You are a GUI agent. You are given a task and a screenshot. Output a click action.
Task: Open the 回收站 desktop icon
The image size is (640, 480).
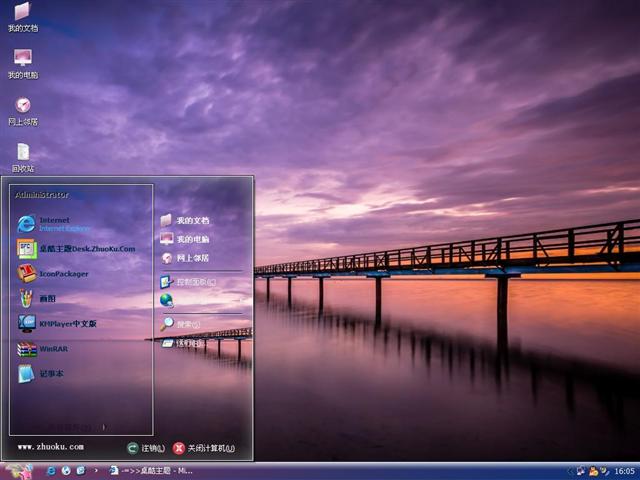(22, 156)
